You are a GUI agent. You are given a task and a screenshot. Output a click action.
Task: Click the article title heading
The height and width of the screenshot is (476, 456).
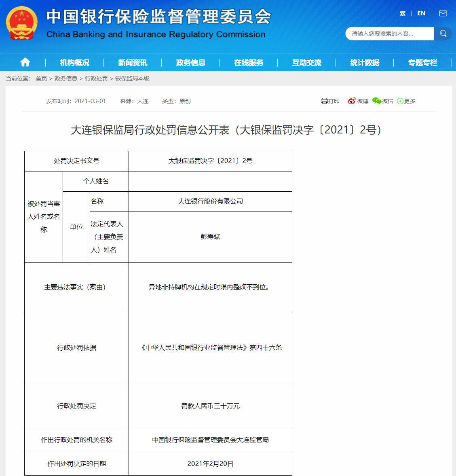pyautogui.click(x=226, y=130)
